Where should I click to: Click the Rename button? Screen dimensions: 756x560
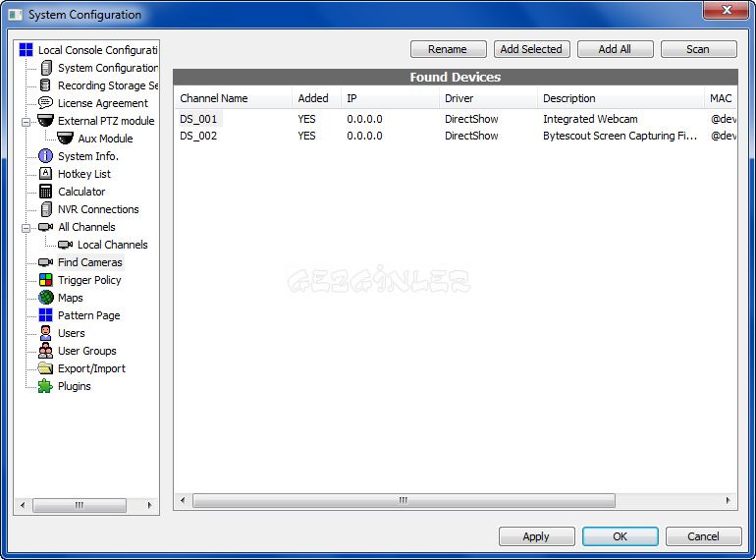449,49
